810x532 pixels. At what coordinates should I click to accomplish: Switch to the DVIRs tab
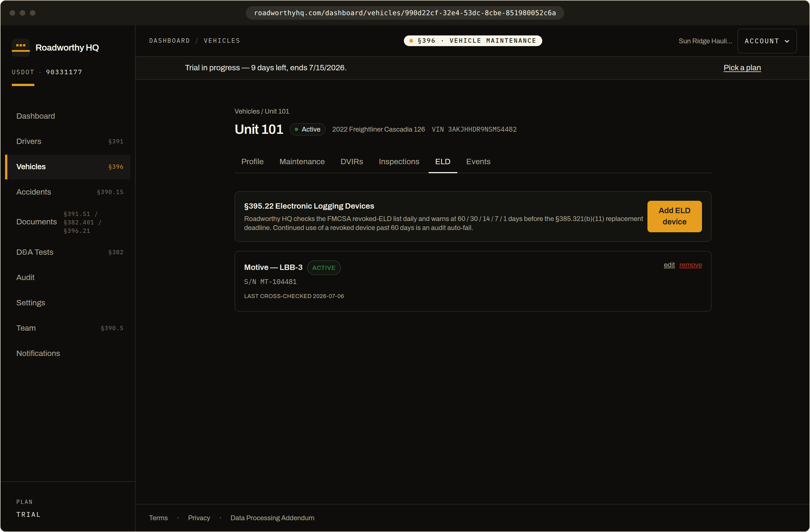[x=352, y=162]
